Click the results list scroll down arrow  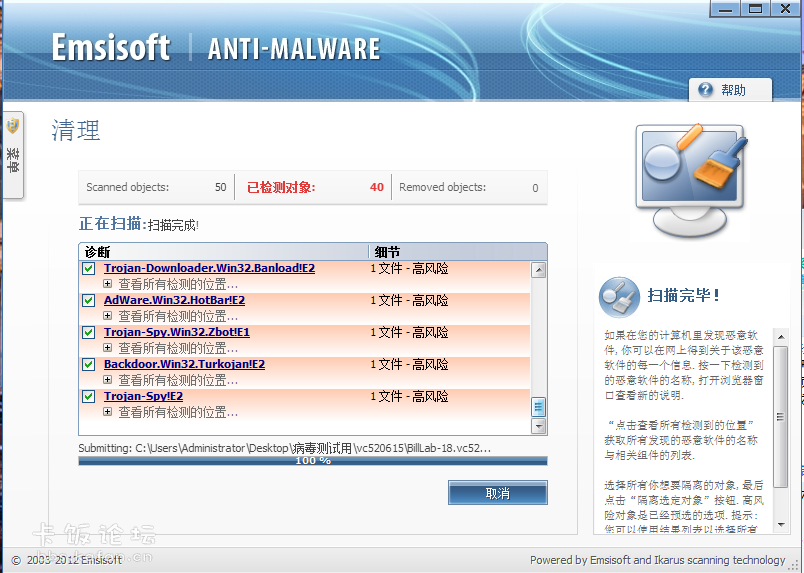tap(538, 426)
